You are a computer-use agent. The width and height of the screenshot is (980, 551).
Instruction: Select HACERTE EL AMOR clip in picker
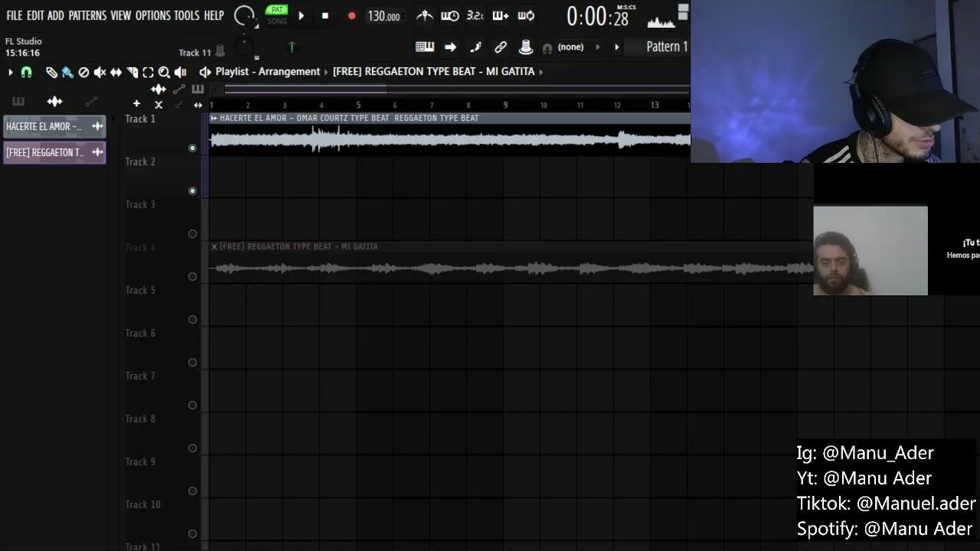click(54, 126)
